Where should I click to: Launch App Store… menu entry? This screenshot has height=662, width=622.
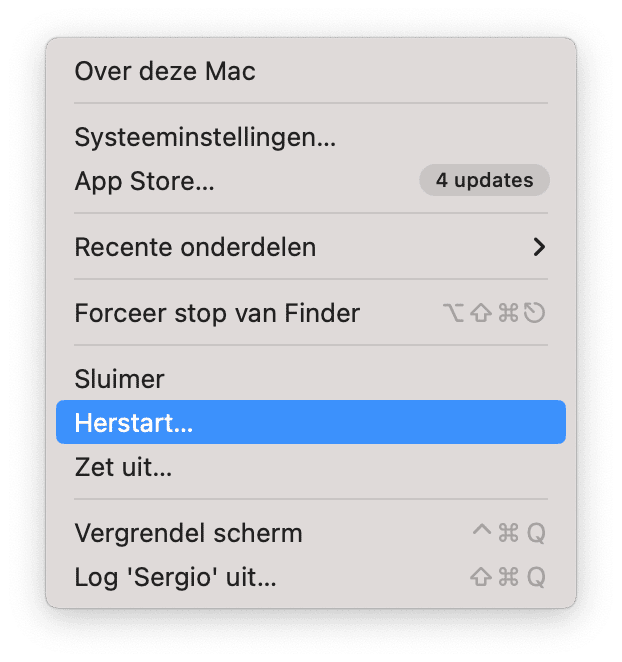click(x=311, y=181)
